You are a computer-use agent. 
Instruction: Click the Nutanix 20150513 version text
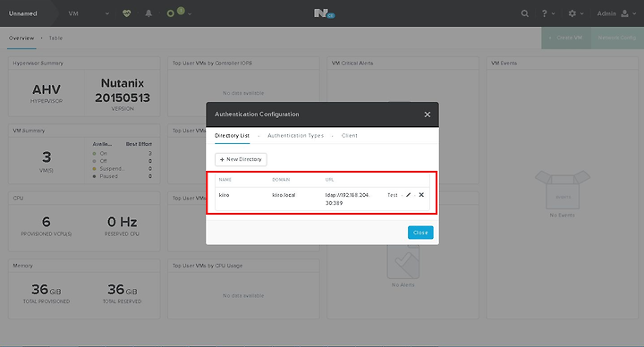[x=123, y=90]
